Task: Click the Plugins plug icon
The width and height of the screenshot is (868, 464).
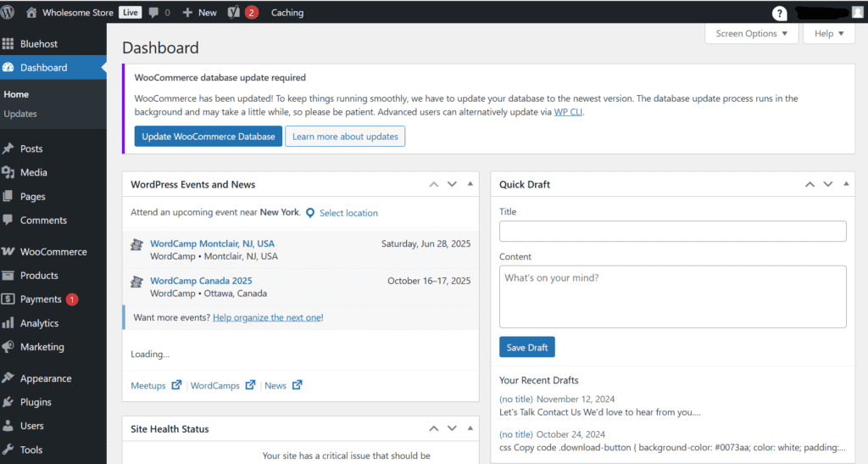Action: pyautogui.click(x=8, y=402)
